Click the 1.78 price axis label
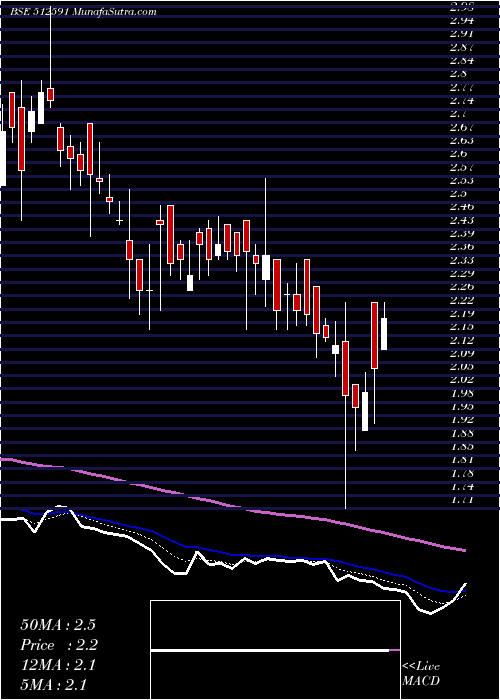The image size is (500, 700). pos(461,473)
